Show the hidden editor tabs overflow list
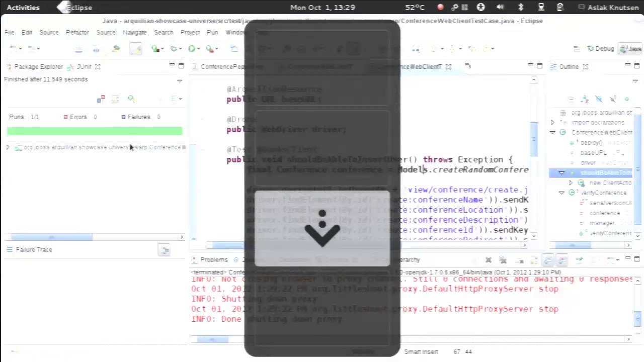The height and width of the screenshot is (362, 644). [x=468, y=66]
